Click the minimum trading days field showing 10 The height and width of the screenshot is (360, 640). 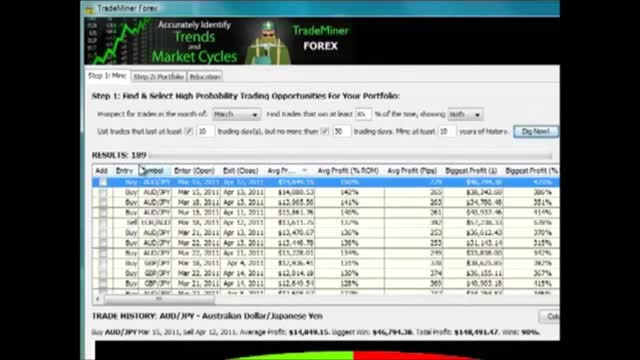(205, 131)
